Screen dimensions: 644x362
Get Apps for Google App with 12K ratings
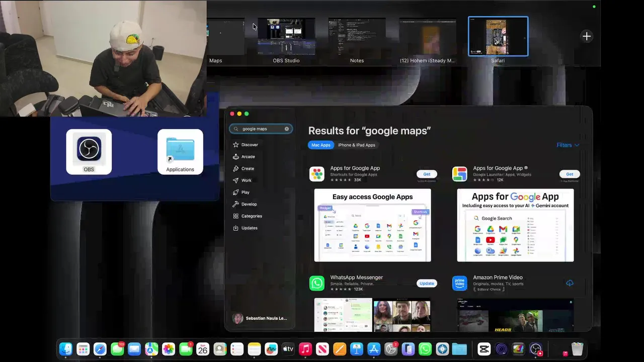pyautogui.click(x=570, y=174)
